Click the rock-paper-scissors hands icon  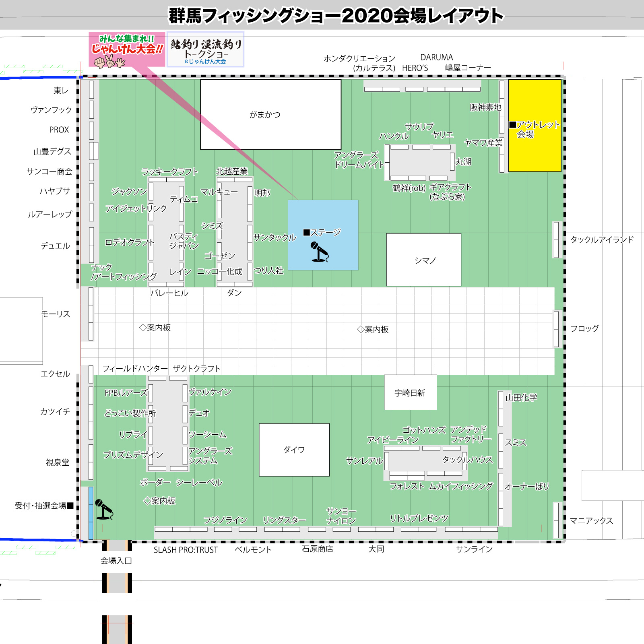click(109, 62)
